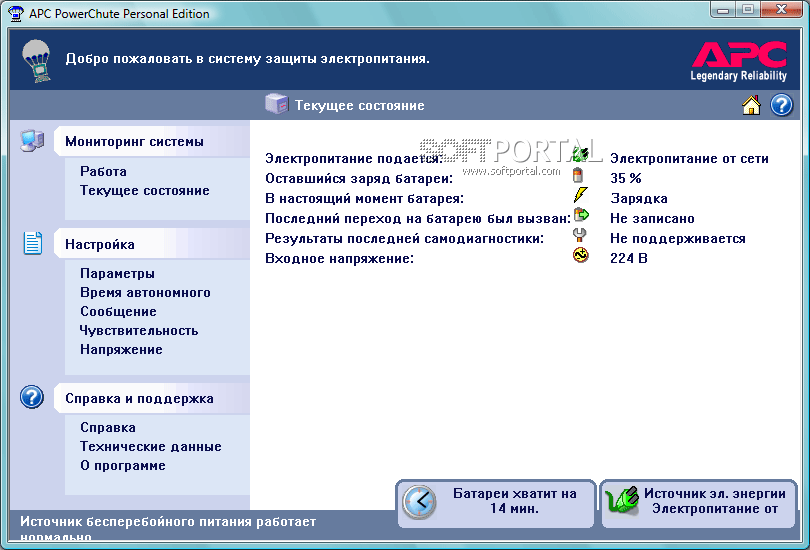Click the Текущее состояние page title
The width and height of the screenshot is (810, 550).
pos(360,105)
